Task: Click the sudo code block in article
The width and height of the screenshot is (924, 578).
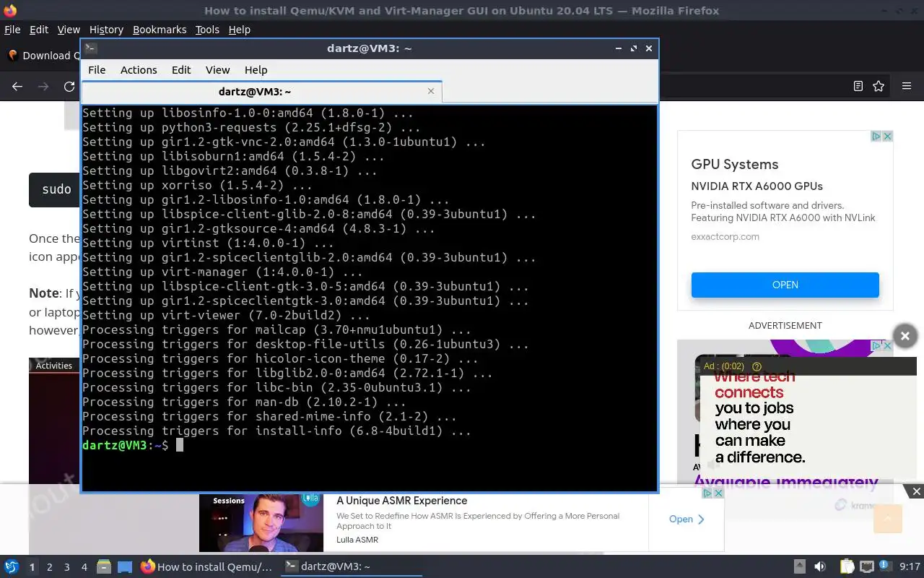Action: [54, 189]
